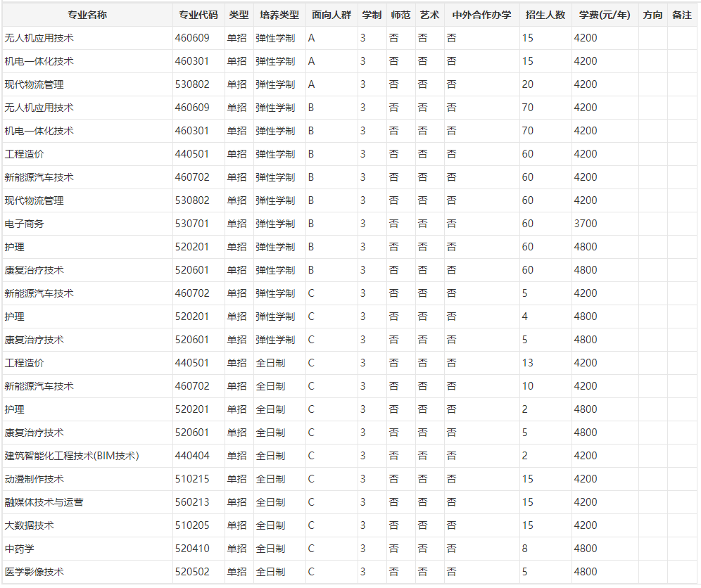The height and width of the screenshot is (588, 701).
Task: Click enrollment 10 in 新能源汽车技术 row
Action: (528, 386)
